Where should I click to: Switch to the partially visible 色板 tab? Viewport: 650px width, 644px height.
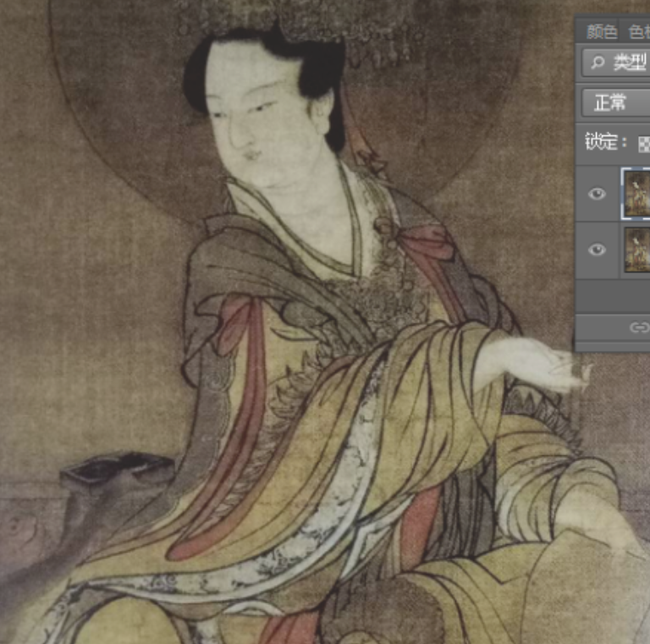[638, 32]
